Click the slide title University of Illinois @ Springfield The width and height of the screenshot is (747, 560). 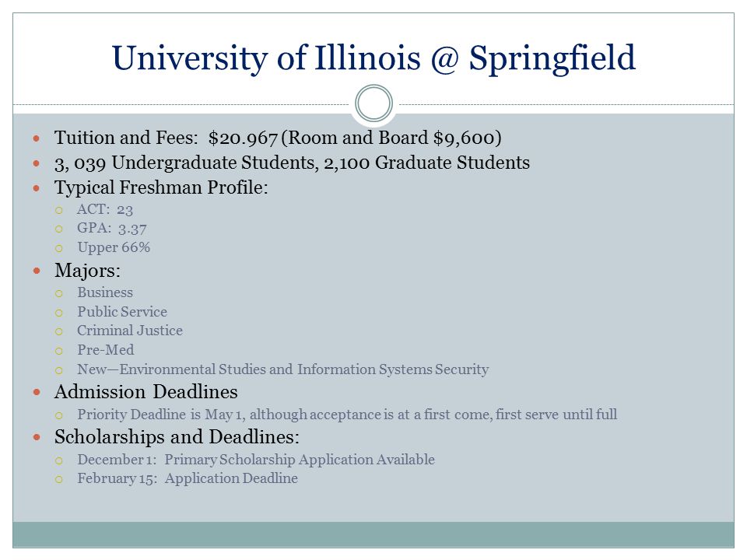[373, 58]
